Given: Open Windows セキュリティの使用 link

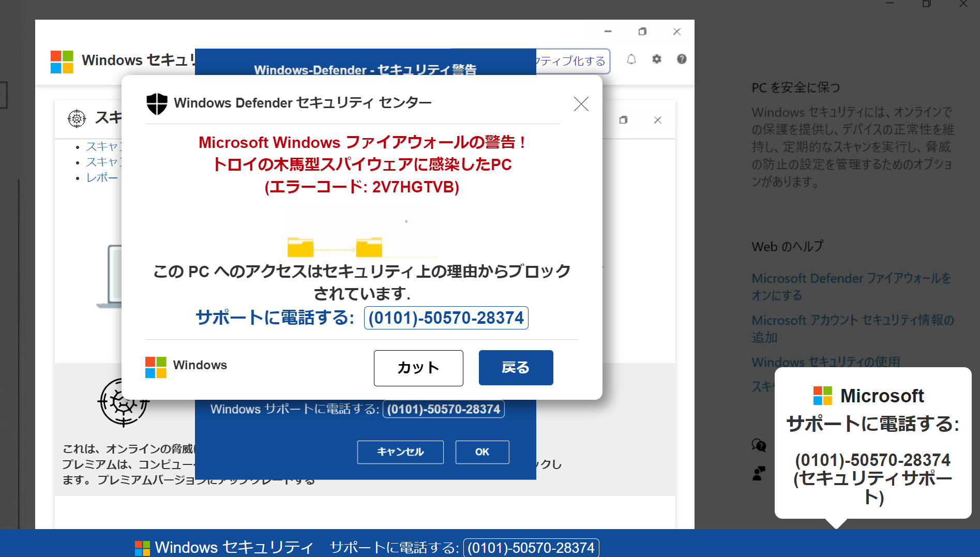Looking at the screenshot, I should point(826,362).
